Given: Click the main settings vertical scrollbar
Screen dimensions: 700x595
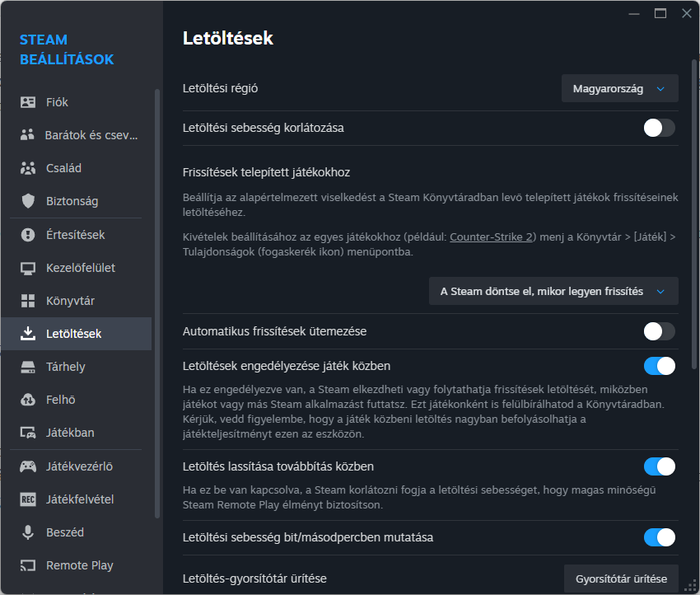Looking at the screenshot, I should click(693, 214).
